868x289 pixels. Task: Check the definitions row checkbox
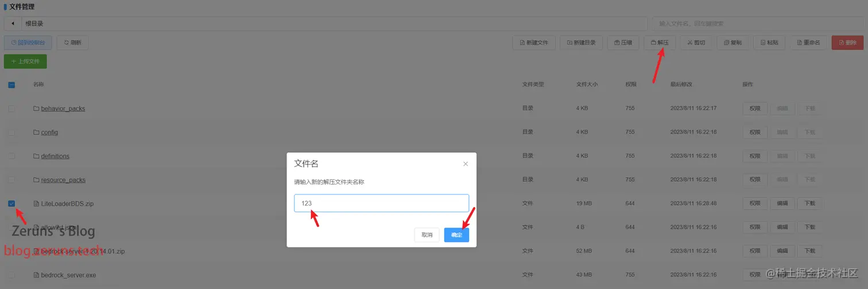(11, 156)
